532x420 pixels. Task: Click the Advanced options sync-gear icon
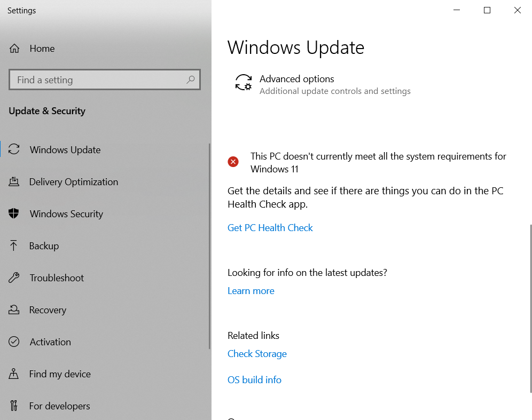[243, 83]
